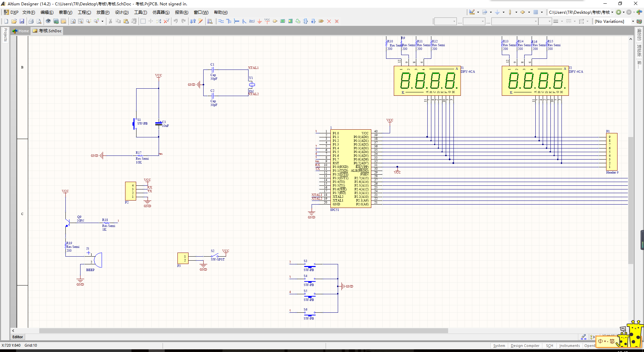Image resolution: width=644 pixels, height=352 pixels.
Task: Select the J1 DPY-4CA display component
Action: click(427, 81)
